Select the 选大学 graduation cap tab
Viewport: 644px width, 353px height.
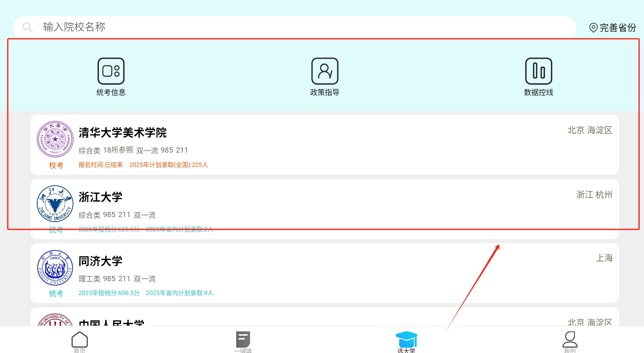click(406, 340)
